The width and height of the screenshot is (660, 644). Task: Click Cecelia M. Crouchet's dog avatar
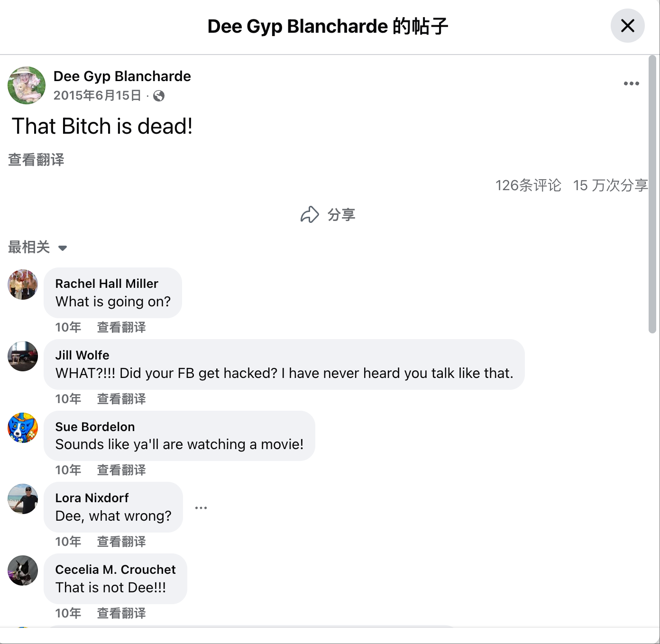click(x=23, y=570)
